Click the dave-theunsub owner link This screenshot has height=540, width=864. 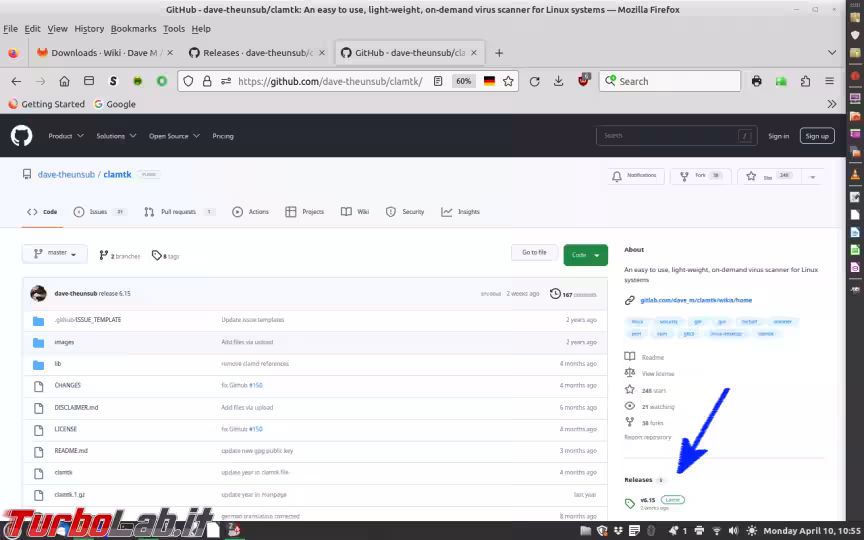(66, 174)
